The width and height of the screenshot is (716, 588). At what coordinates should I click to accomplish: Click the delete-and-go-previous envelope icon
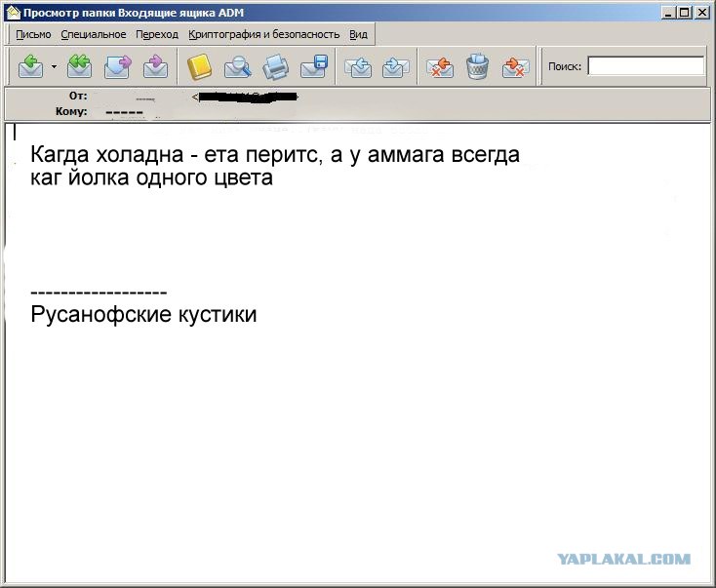click(x=439, y=66)
